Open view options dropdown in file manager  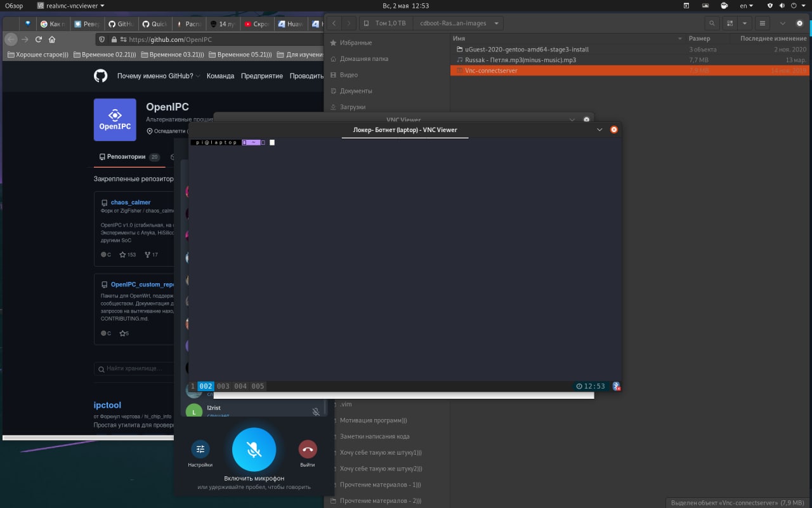click(745, 23)
